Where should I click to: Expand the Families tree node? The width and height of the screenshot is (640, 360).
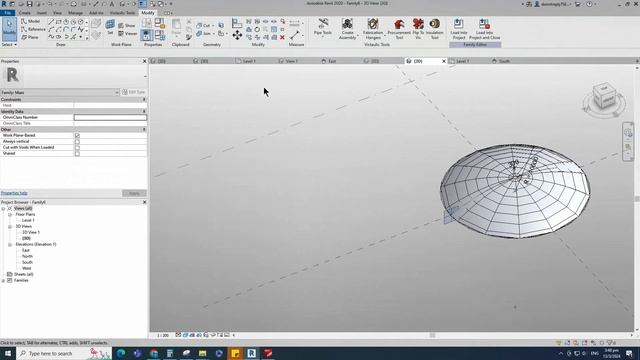(3, 280)
